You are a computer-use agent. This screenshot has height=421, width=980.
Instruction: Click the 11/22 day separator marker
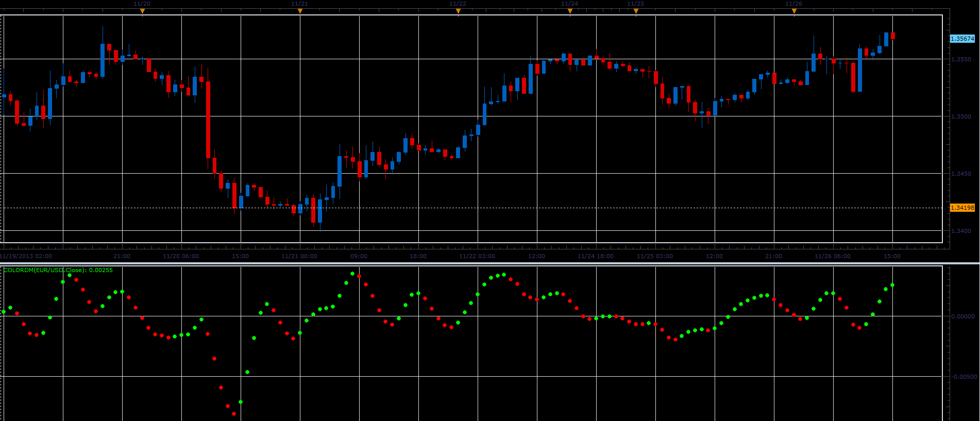pyautogui.click(x=458, y=11)
